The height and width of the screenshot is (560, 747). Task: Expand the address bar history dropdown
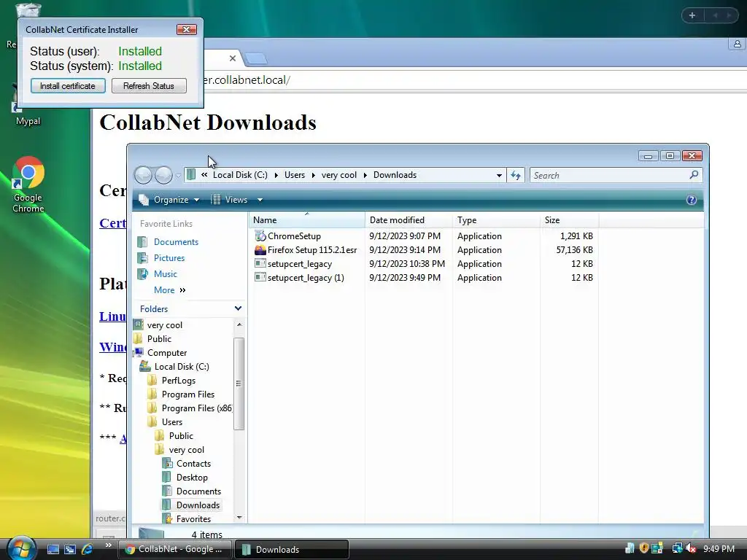[x=499, y=175]
